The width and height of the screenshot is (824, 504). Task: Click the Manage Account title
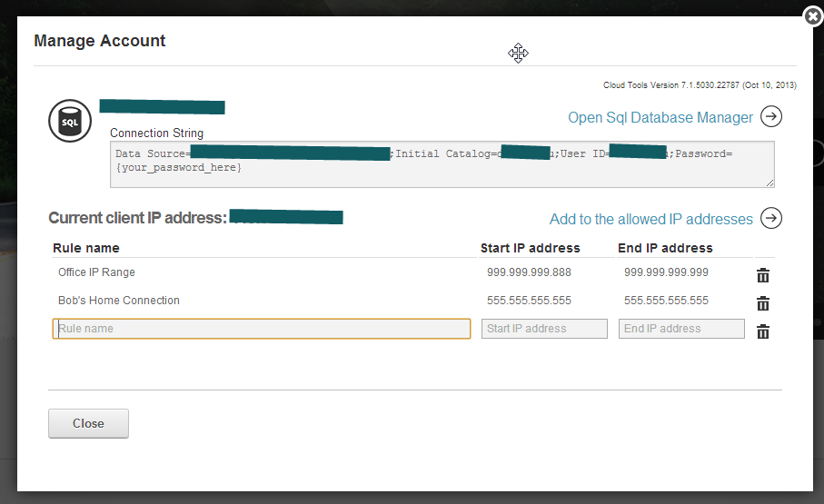point(100,41)
